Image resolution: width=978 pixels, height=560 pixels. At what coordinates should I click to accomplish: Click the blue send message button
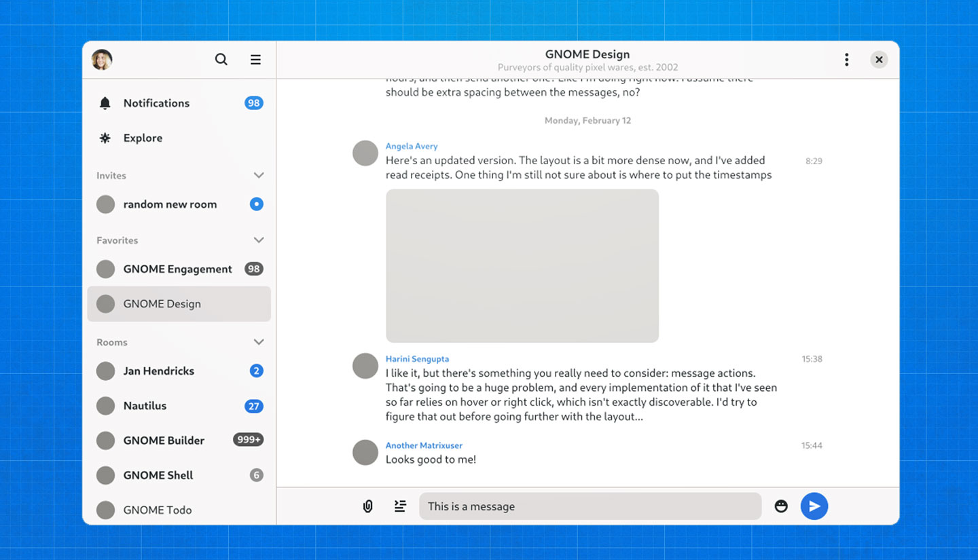[x=814, y=506]
